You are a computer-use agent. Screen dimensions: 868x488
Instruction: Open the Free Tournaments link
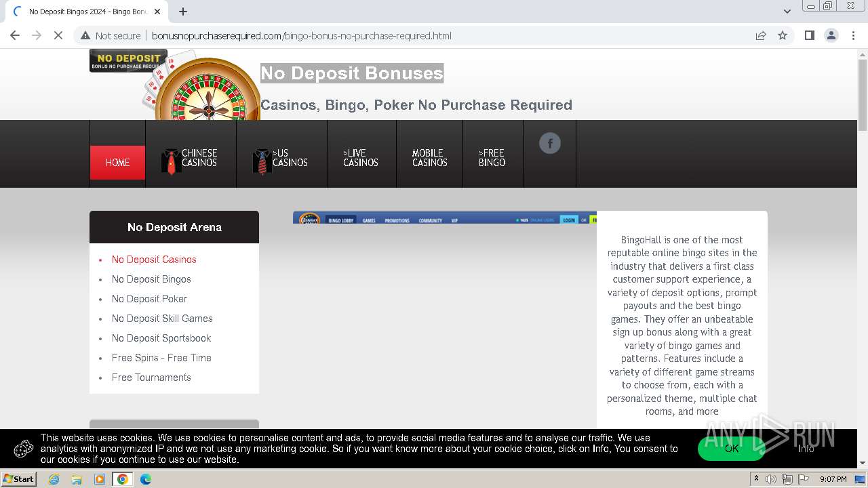(x=151, y=378)
